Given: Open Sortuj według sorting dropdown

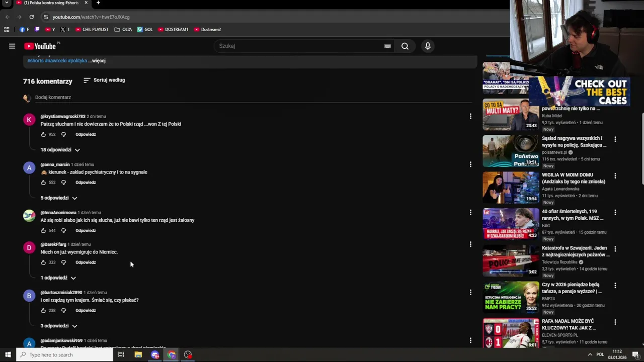Looking at the screenshot, I should pos(104,80).
